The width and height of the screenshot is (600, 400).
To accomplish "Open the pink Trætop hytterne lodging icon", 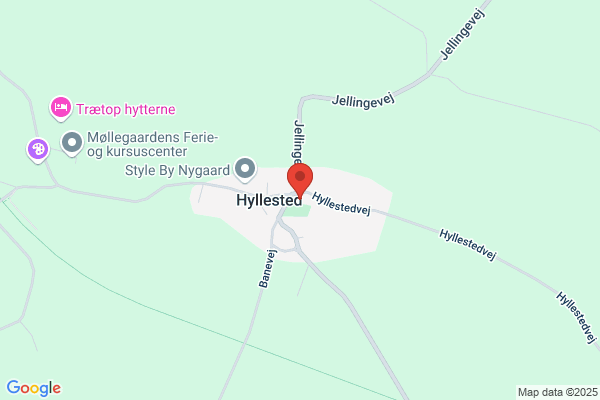I will pos(61,108).
